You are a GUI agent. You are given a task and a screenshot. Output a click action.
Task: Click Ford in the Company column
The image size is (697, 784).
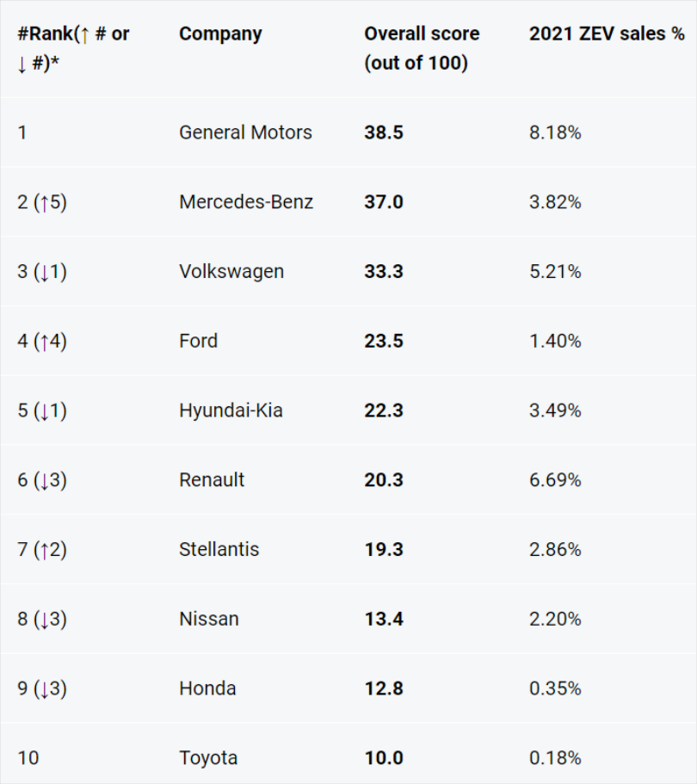tap(199, 341)
